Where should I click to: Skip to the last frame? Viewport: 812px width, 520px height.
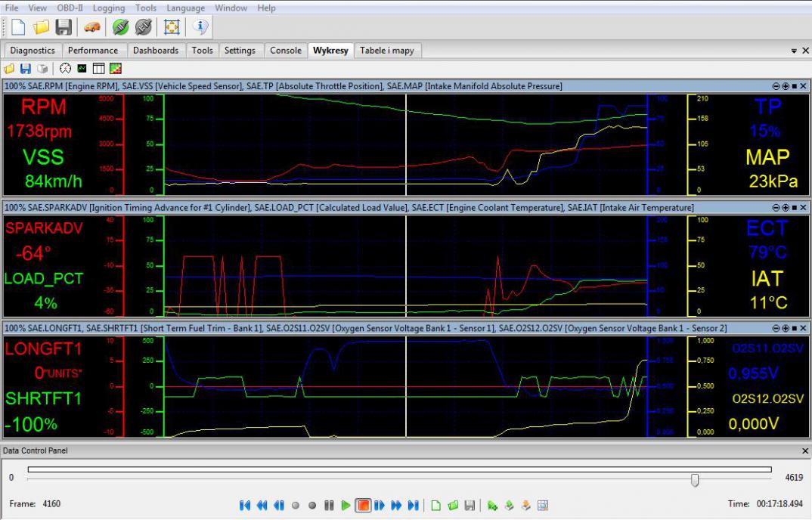[413, 505]
